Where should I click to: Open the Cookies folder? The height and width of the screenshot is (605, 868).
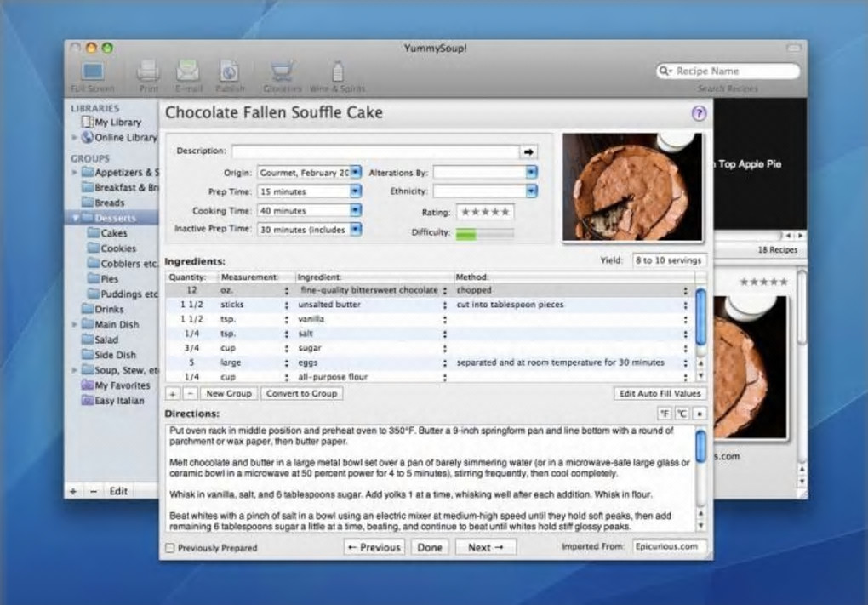pyautogui.click(x=112, y=248)
